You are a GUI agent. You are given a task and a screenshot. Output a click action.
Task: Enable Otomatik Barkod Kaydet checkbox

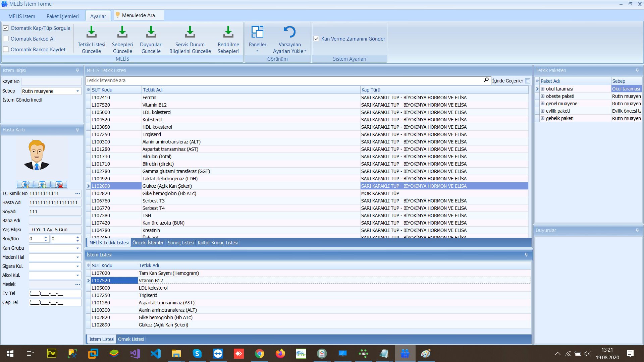pos(6,49)
